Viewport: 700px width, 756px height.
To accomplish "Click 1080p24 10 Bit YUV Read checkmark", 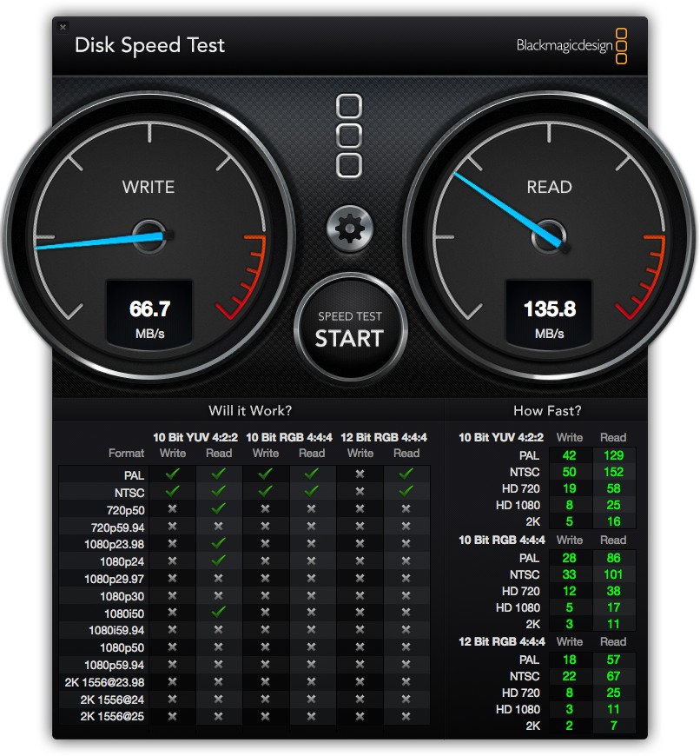I will (x=219, y=560).
